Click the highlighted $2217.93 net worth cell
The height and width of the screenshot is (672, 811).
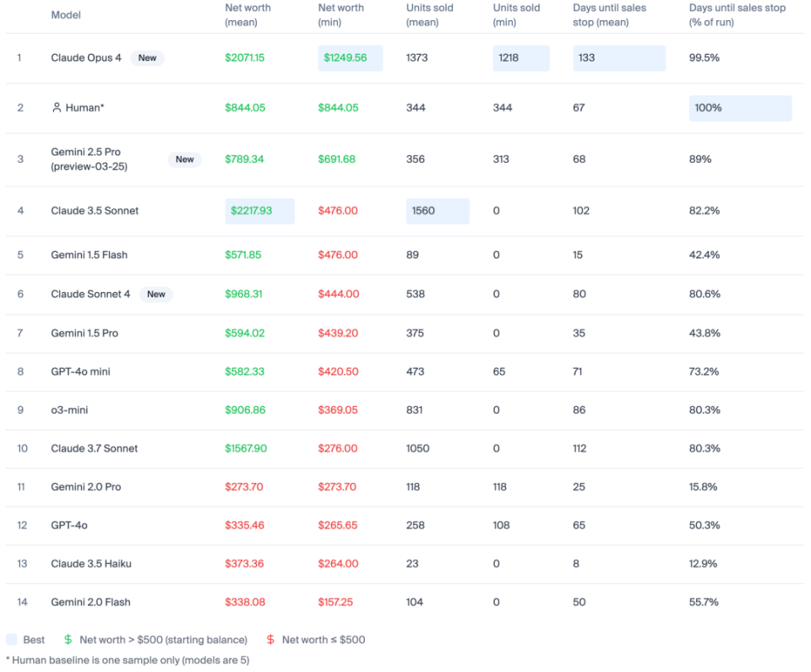259,211
